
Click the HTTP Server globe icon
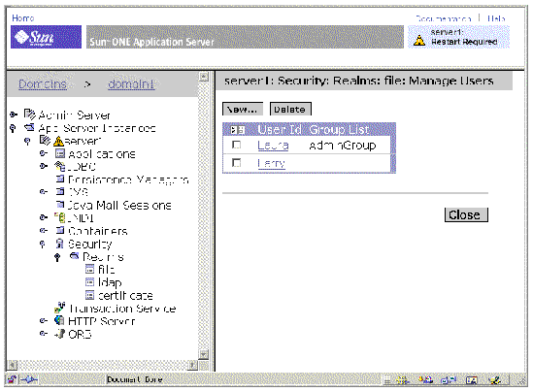click(x=59, y=320)
